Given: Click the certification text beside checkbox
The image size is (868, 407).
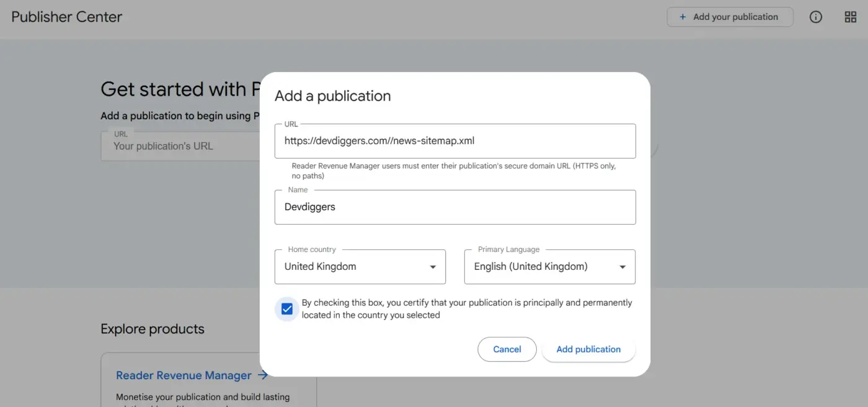Looking at the screenshot, I should 467,309.
